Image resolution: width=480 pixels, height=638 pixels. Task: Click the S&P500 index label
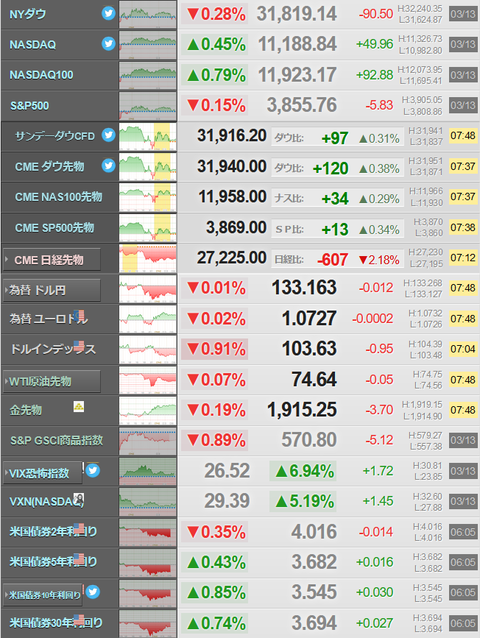[x=29, y=106]
